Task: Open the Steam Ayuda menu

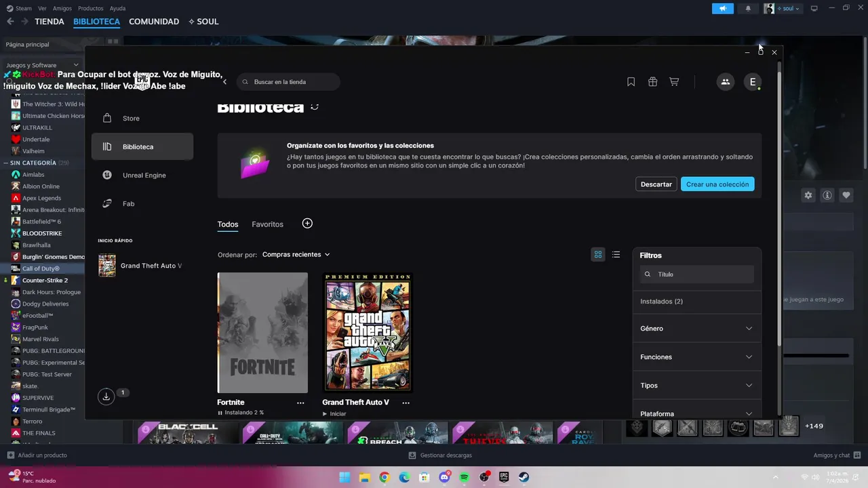Action: [x=117, y=9]
